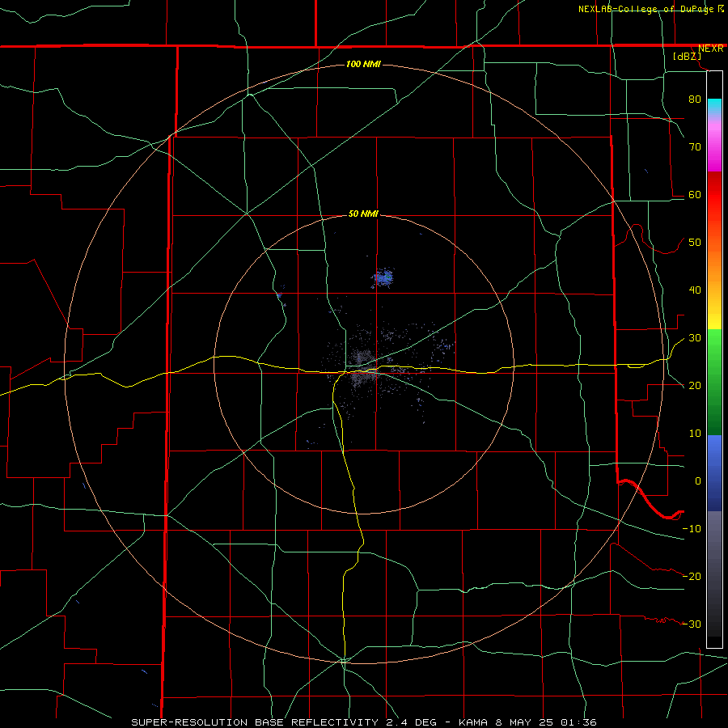Click the 50 value on the dBZ scale
728x728 pixels.
[x=695, y=243]
